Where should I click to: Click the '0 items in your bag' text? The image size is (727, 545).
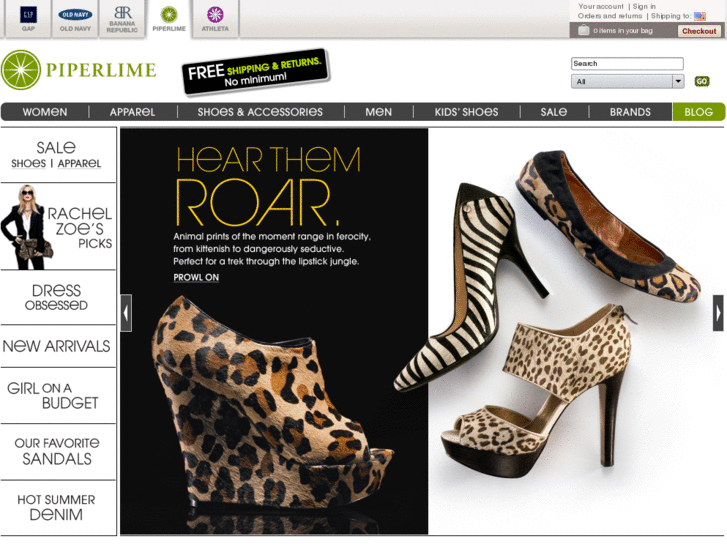coord(623,31)
